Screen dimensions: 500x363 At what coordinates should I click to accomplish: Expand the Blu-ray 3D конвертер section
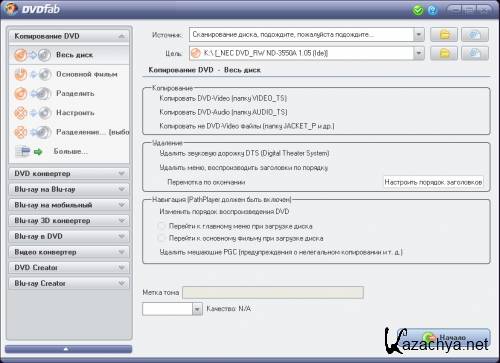[x=69, y=221]
